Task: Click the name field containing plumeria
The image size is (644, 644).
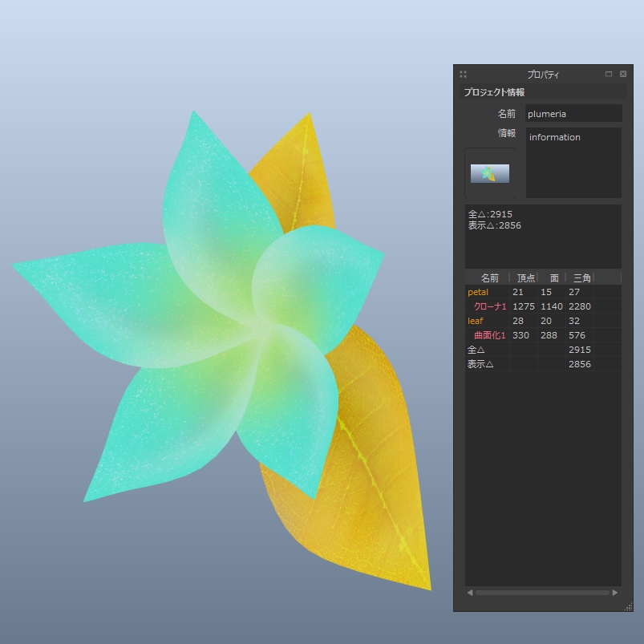Action: tap(573, 113)
